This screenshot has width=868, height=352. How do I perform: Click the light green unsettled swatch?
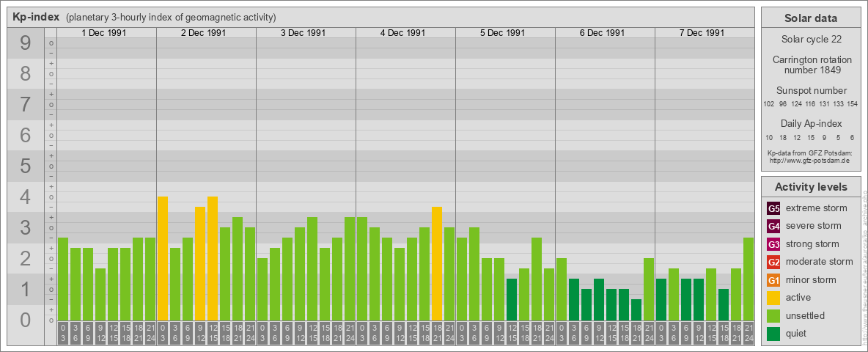point(773,315)
